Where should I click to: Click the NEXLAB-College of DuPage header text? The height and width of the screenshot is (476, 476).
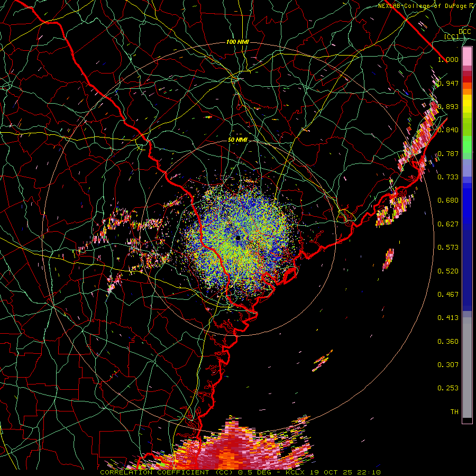(422, 6)
